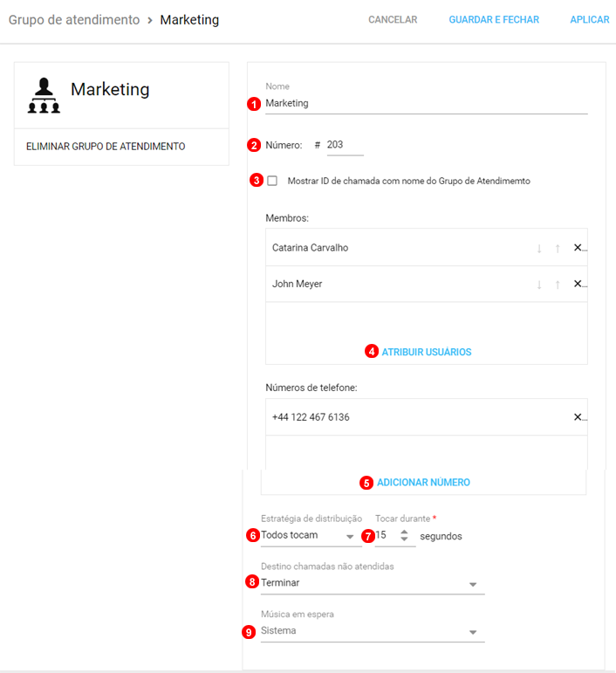Move John Meyer down in list
The height and width of the screenshot is (673, 616).
539,285
